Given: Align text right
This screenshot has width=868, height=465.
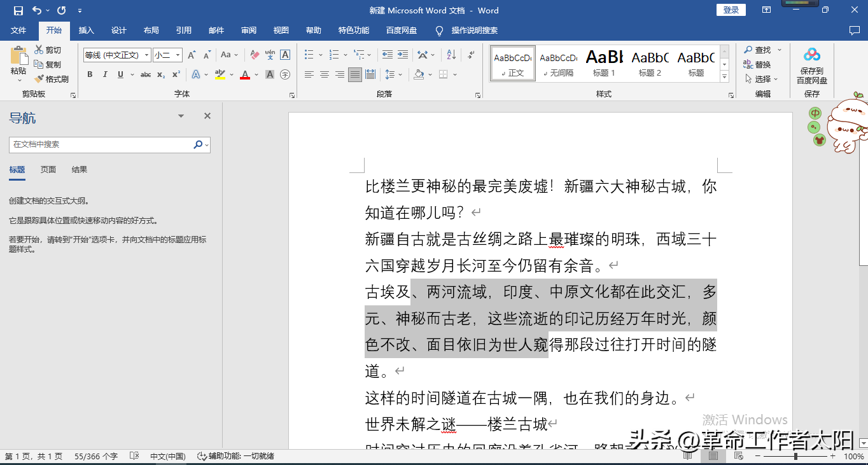Looking at the screenshot, I should pos(340,74).
